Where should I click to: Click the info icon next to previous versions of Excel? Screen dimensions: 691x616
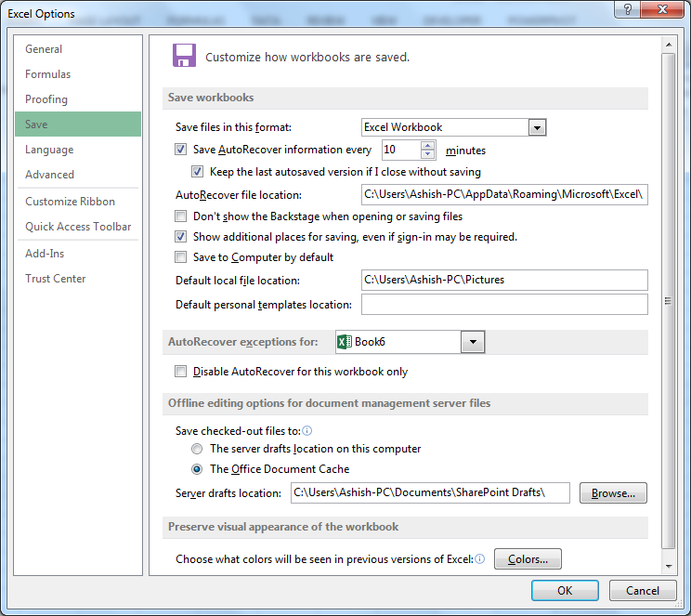480,559
